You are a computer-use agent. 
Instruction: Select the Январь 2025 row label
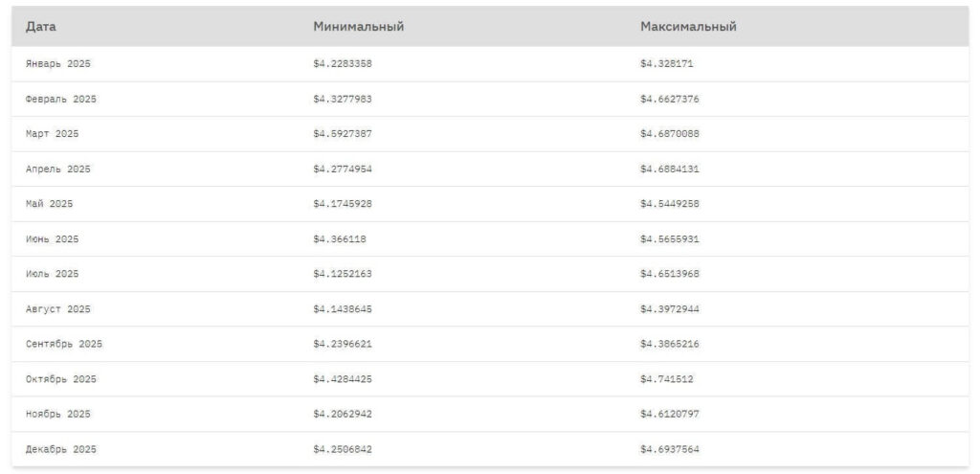coord(57,63)
